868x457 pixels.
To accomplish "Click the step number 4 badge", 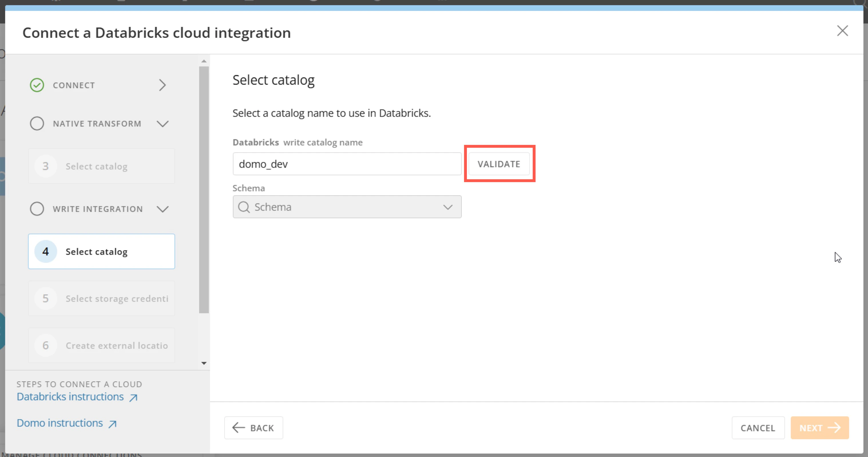I will pos(45,251).
